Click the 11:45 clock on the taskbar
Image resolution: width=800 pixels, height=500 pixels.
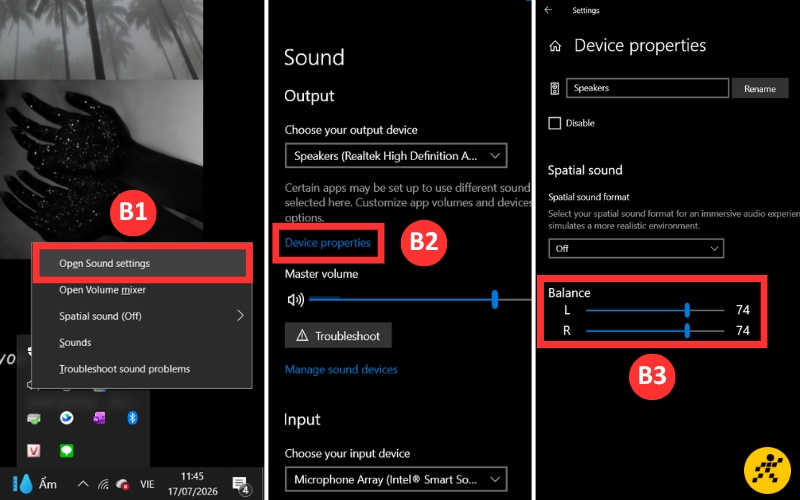click(192, 477)
